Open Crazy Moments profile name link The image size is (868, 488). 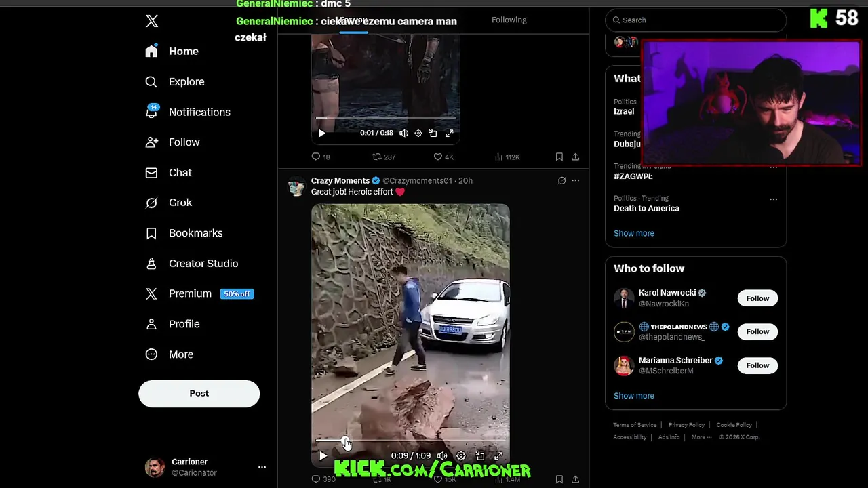340,181
